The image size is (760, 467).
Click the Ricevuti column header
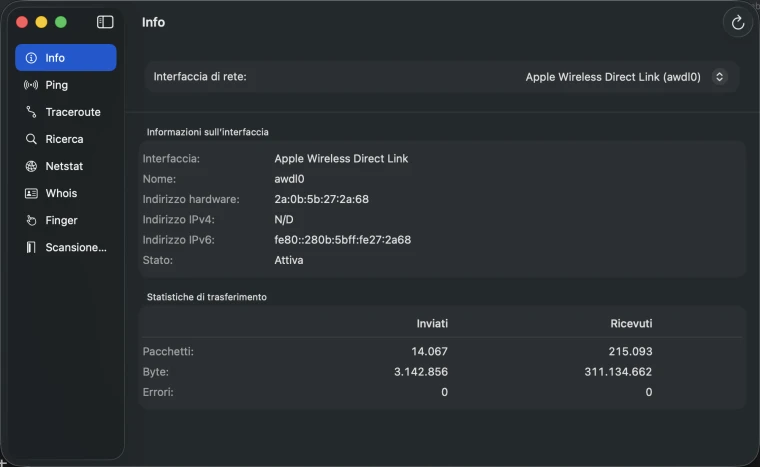[x=631, y=323]
